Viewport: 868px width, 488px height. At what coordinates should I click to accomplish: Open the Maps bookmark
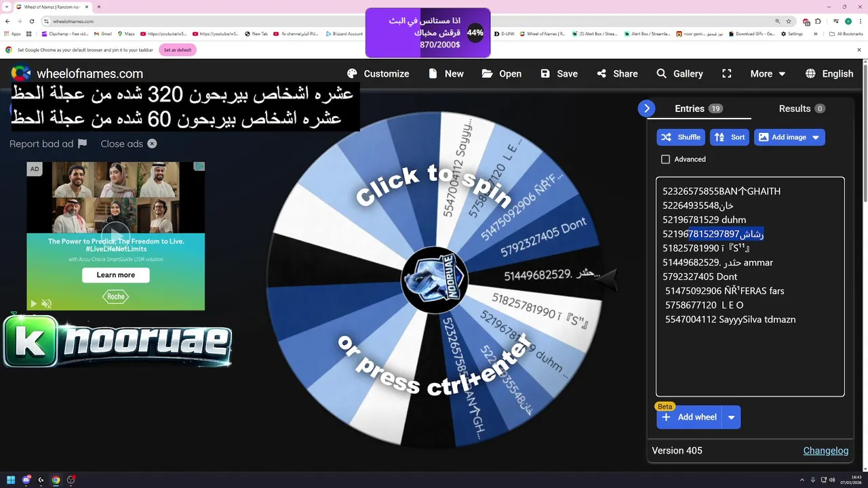click(126, 34)
